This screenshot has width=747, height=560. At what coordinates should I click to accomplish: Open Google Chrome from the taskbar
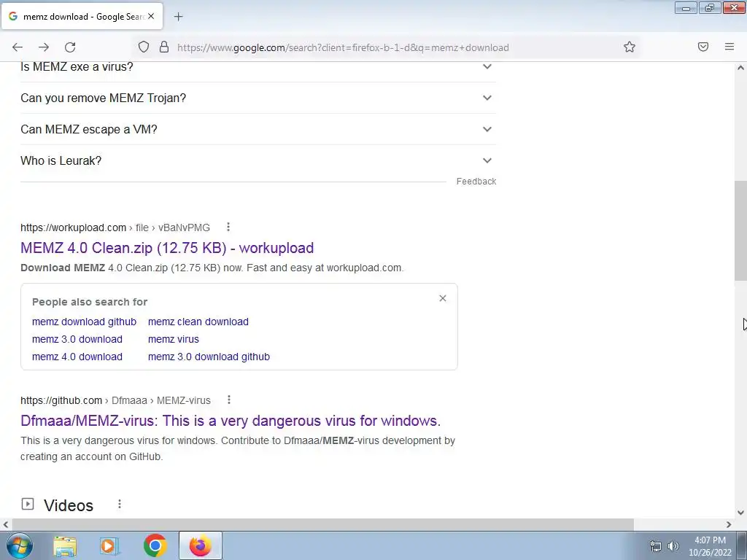click(x=155, y=545)
